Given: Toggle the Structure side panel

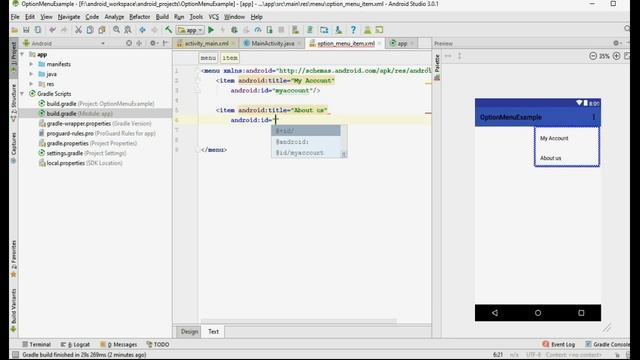Looking at the screenshot, I should point(13,102).
